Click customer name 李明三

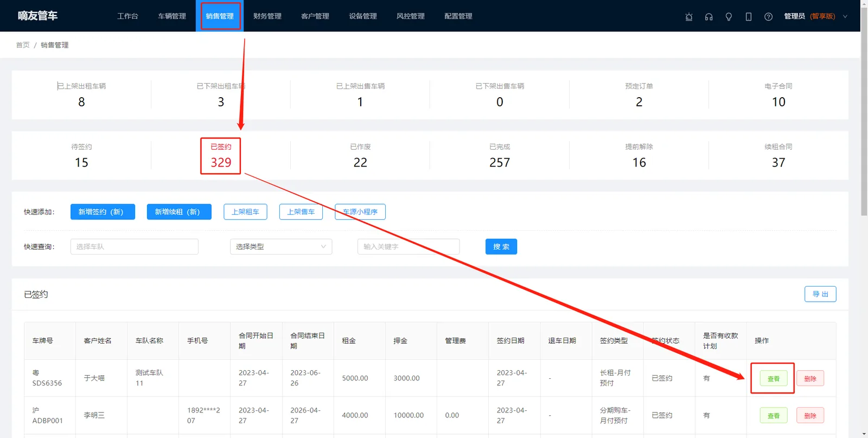coord(94,415)
